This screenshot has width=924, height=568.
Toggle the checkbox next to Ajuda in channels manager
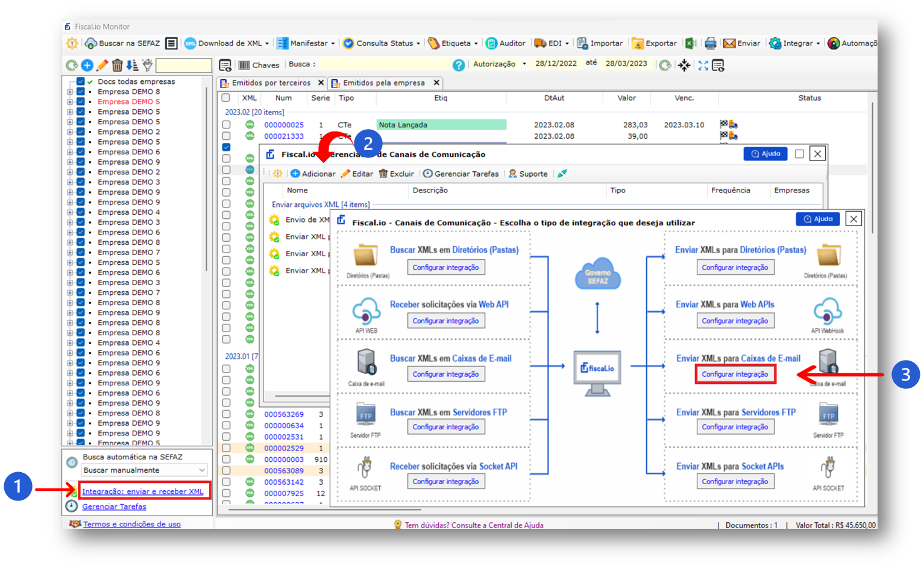799,154
